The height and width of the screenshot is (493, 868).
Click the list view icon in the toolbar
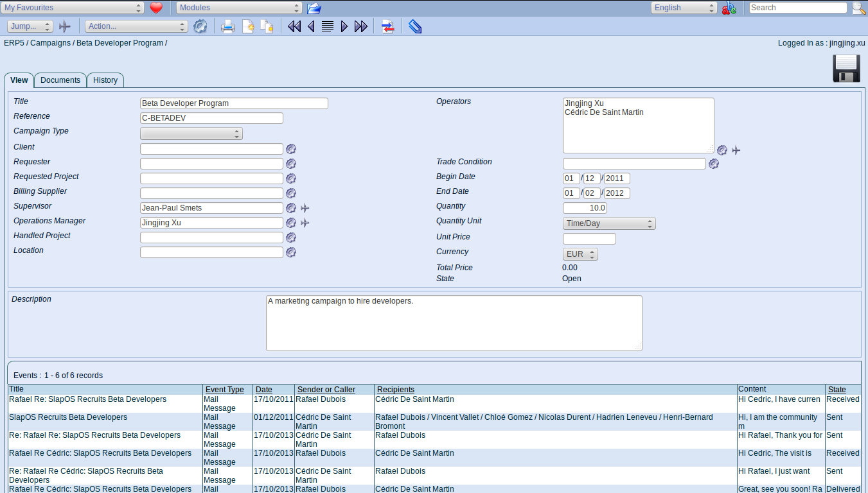click(x=328, y=26)
